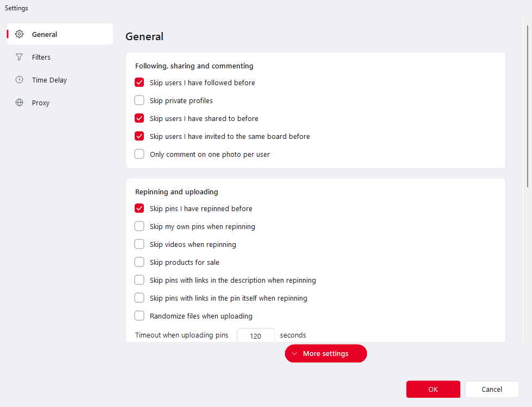Click the Time Delay clock icon
This screenshot has height=407, width=532.
pyautogui.click(x=20, y=80)
